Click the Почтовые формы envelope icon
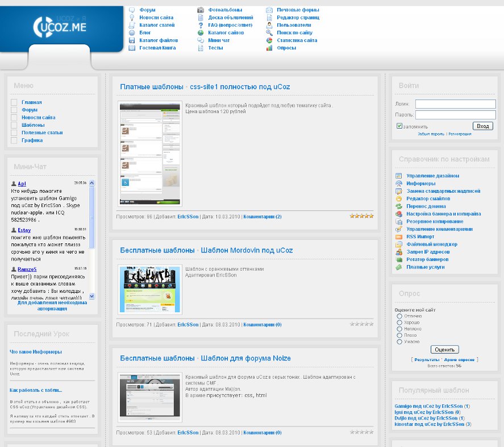The image size is (504, 447). pyautogui.click(x=269, y=10)
